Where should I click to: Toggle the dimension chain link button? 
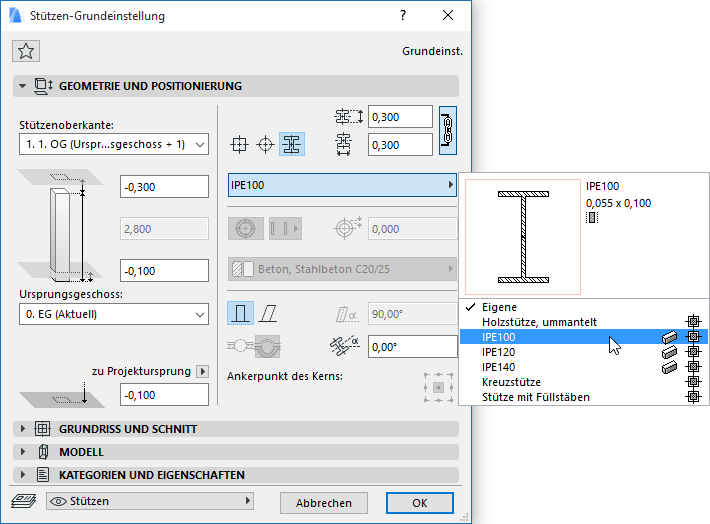[x=448, y=130]
